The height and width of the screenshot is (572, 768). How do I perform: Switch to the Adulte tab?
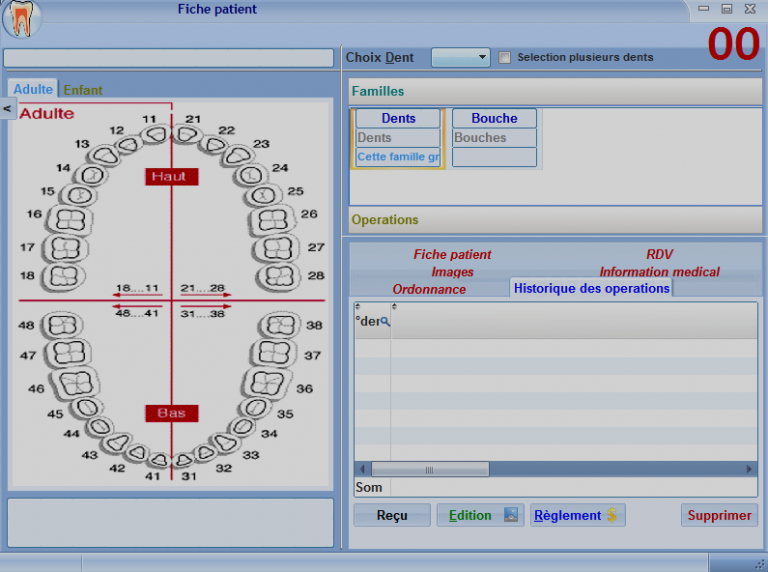point(33,89)
